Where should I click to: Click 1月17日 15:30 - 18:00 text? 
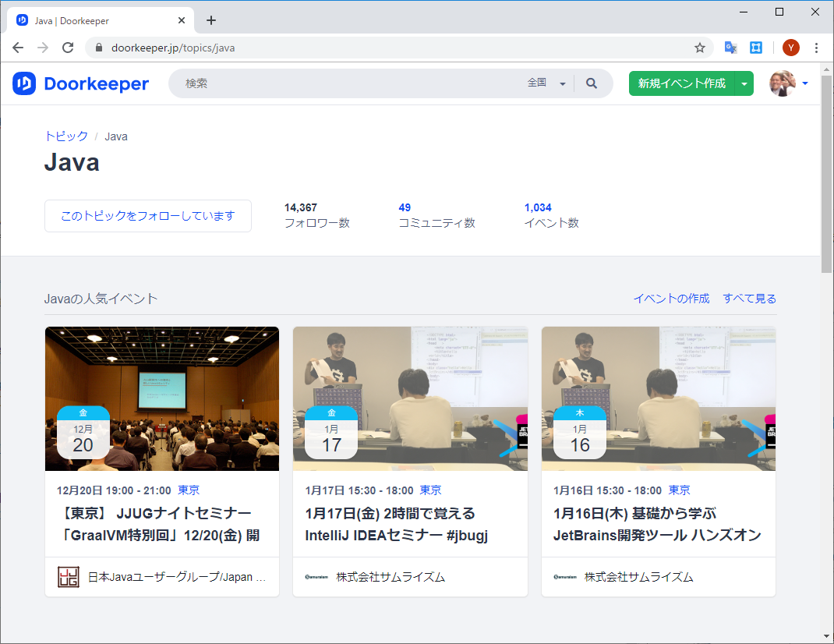[x=359, y=490]
